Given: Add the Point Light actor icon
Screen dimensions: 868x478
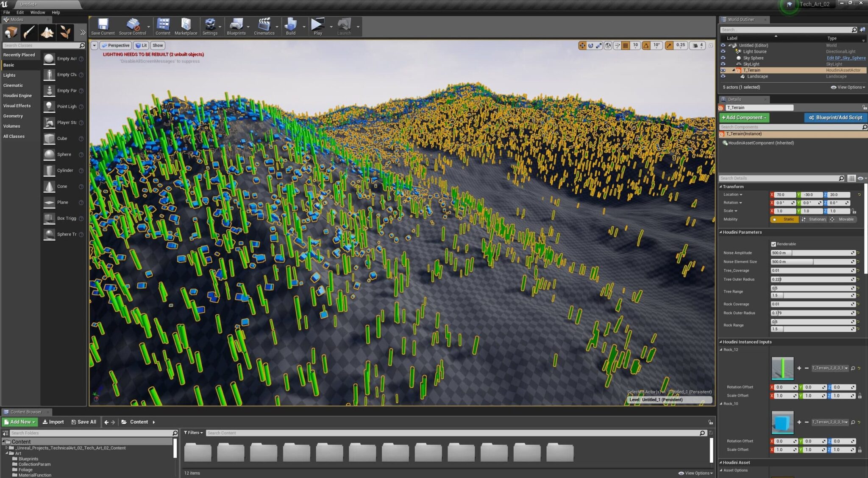Looking at the screenshot, I should pos(49,106).
